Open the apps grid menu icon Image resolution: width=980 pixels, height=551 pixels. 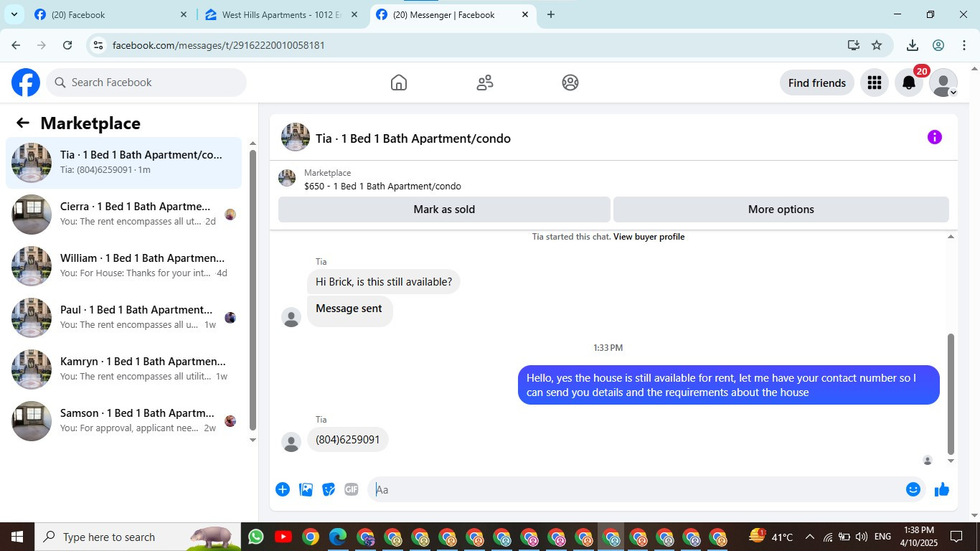tap(874, 83)
